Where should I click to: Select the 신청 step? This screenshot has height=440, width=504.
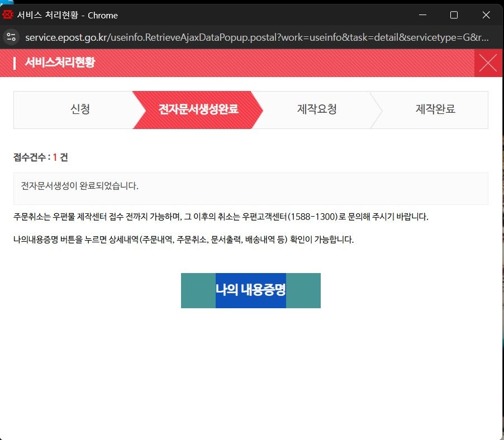coord(80,109)
